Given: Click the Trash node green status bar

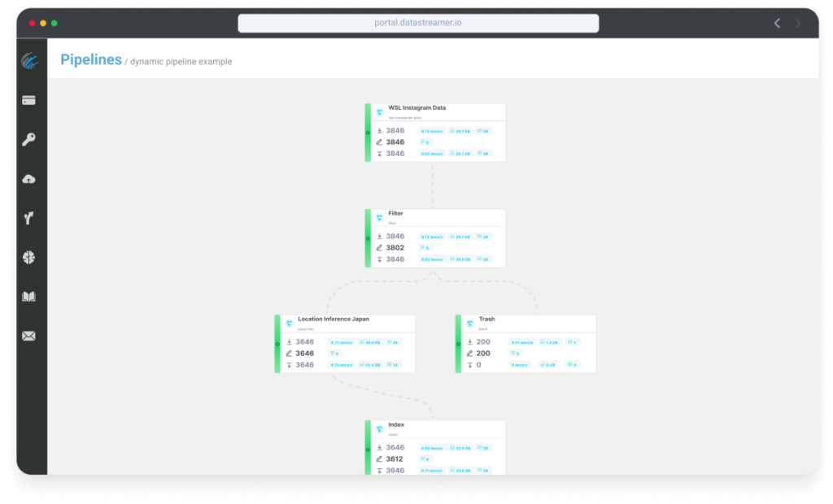Looking at the screenshot, I should click(458, 344).
